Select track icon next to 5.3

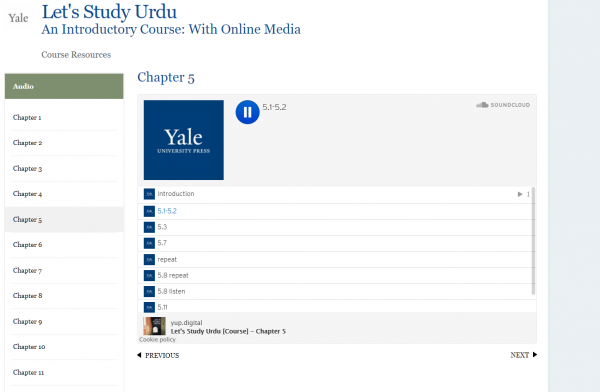pos(149,227)
